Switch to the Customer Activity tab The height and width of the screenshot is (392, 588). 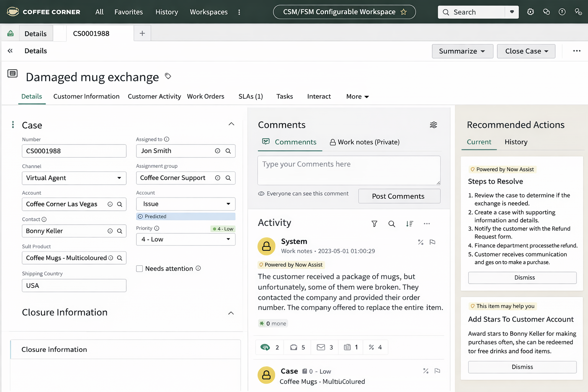point(154,96)
